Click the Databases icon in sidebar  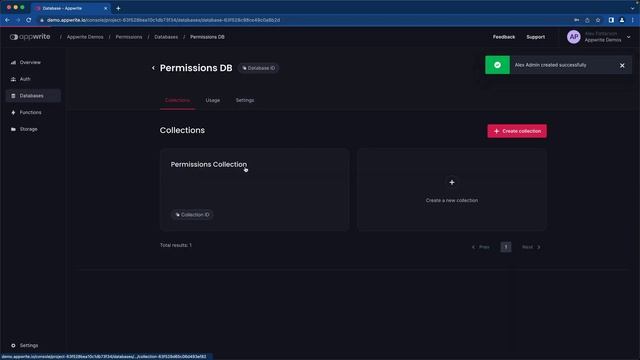click(13, 96)
